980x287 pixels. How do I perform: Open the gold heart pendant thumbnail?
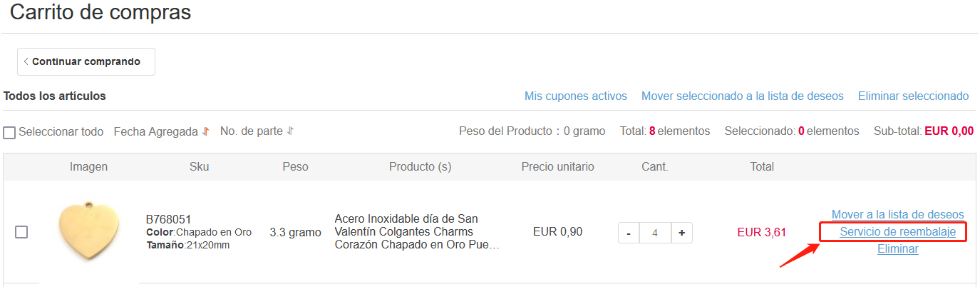[89, 231]
